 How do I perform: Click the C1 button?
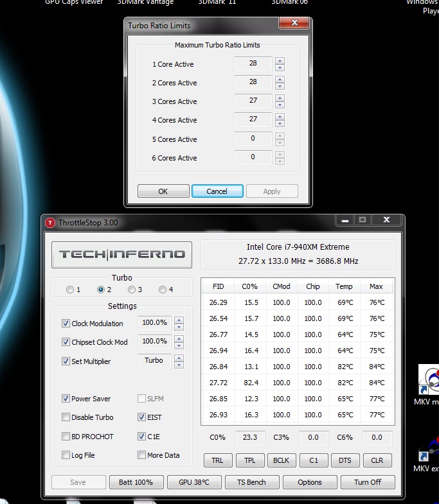coord(314,460)
